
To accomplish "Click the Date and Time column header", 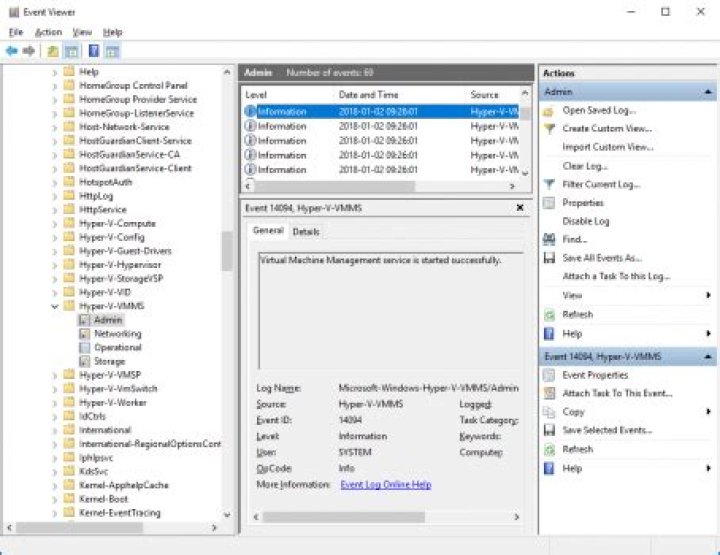I will coord(369,95).
